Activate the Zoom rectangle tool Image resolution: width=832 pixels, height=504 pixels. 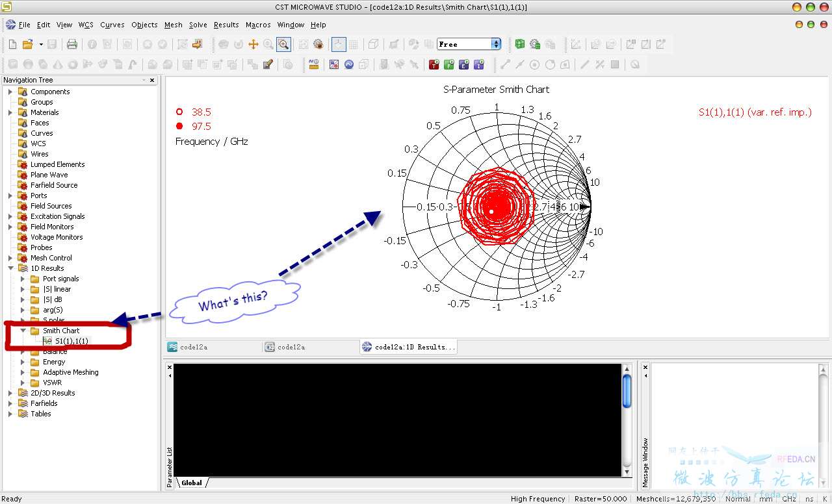(x=283, y=44)
